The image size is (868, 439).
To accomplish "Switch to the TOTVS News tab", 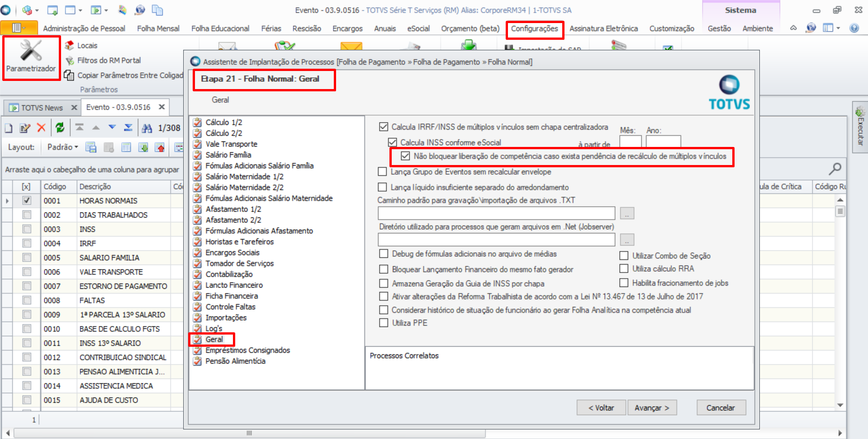I will click(42, 108).
